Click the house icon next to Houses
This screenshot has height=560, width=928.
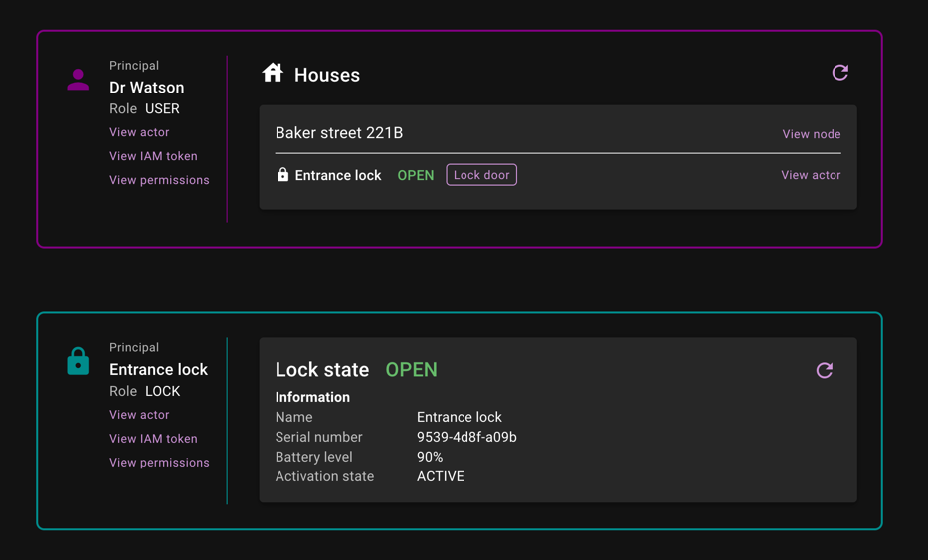[273, 73]
